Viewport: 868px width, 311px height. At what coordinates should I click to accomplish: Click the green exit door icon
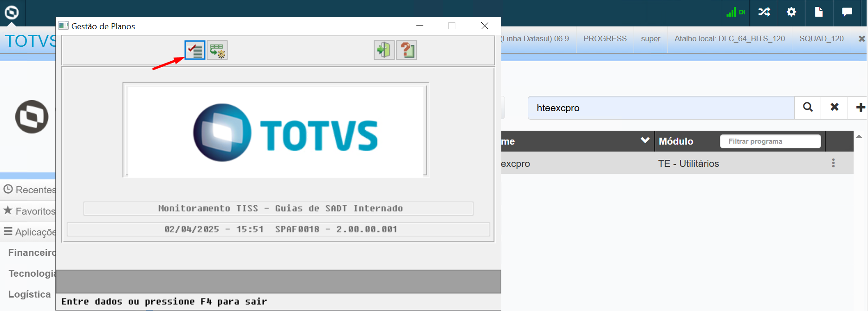point(384,50)
